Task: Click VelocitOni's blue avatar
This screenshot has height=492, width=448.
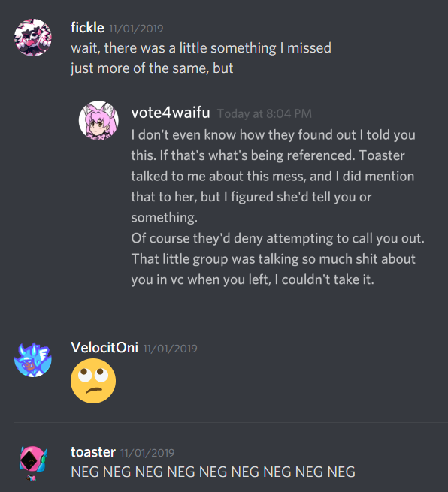Action: click(x=33, y=360)
